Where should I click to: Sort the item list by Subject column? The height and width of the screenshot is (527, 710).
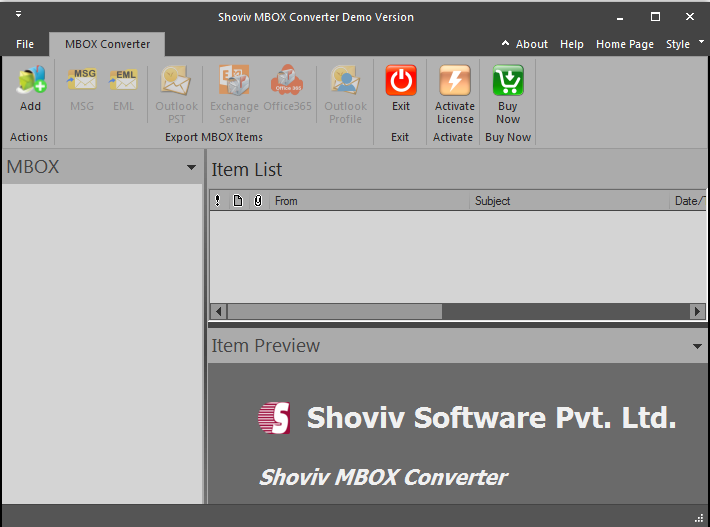click(570, 201)
